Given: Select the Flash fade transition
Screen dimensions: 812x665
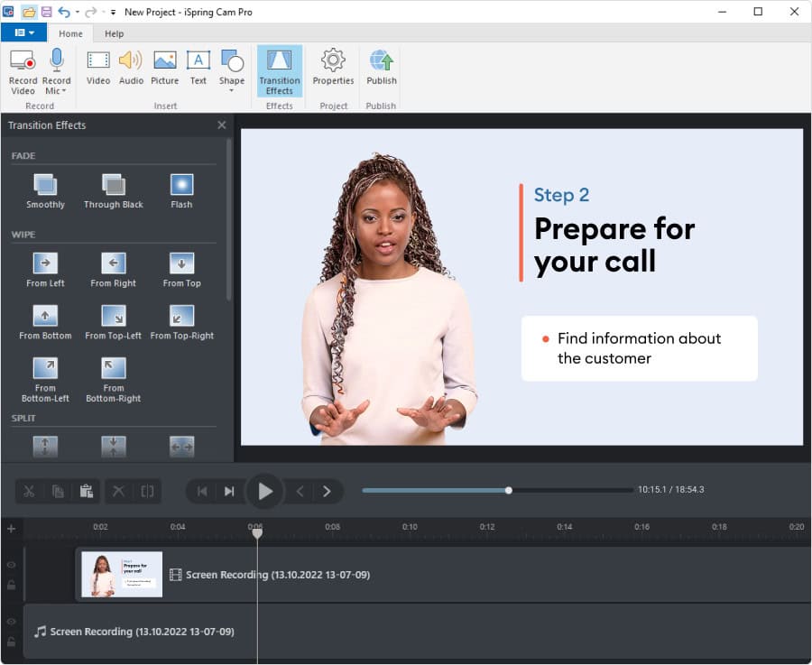Looking at the screenshot, I should (x=181, y=186).
